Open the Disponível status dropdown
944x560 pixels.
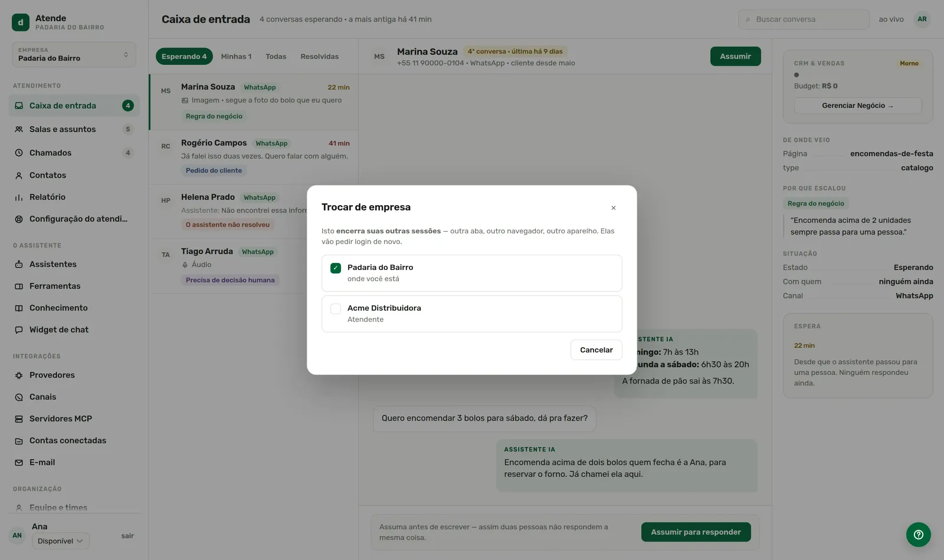pyautogui.click(x=60, y=541)
